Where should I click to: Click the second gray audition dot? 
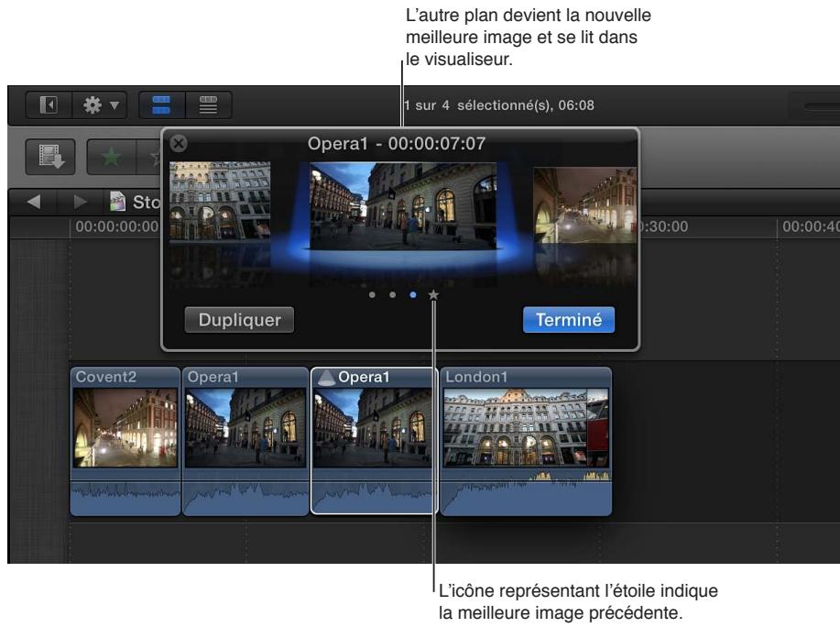coord(393,295)
